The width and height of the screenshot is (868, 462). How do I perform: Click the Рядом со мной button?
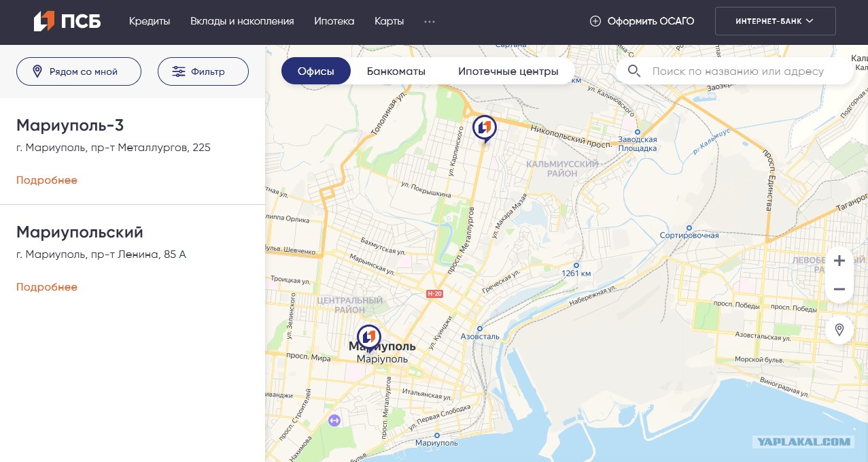pyautogui.click(x=79, y=71)
